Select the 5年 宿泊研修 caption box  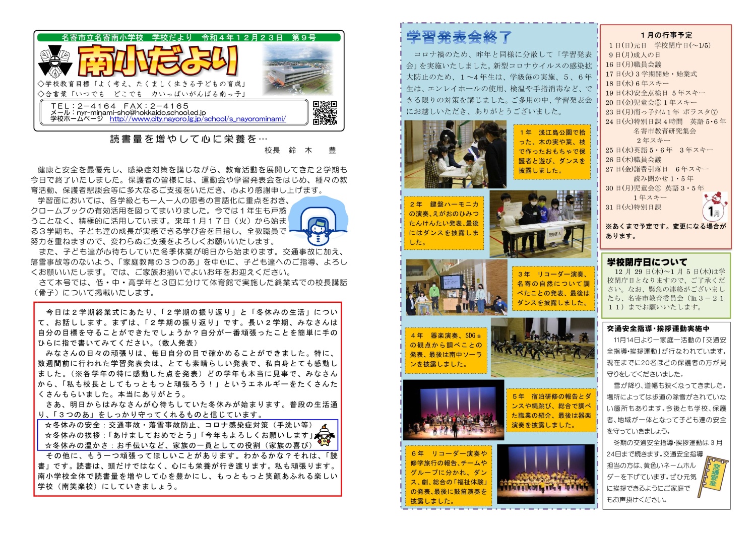click(551, 411)
